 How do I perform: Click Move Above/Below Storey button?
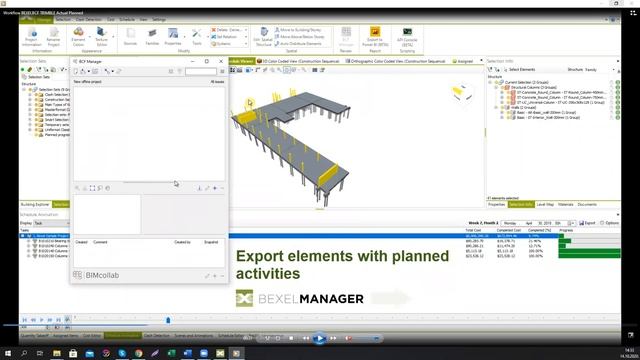coord(300,37)
